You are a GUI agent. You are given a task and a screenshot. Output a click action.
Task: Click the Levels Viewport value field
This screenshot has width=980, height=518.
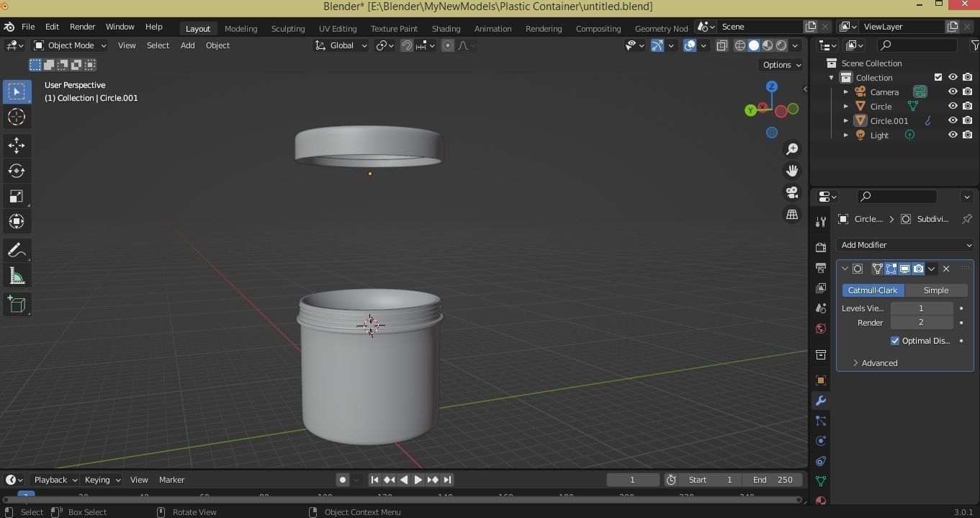[921, 308]
